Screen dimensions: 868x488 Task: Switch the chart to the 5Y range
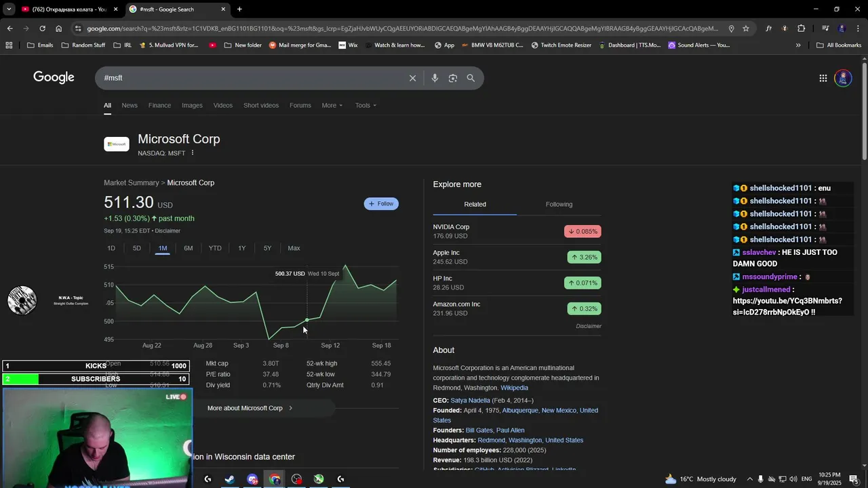click(268, 248)
